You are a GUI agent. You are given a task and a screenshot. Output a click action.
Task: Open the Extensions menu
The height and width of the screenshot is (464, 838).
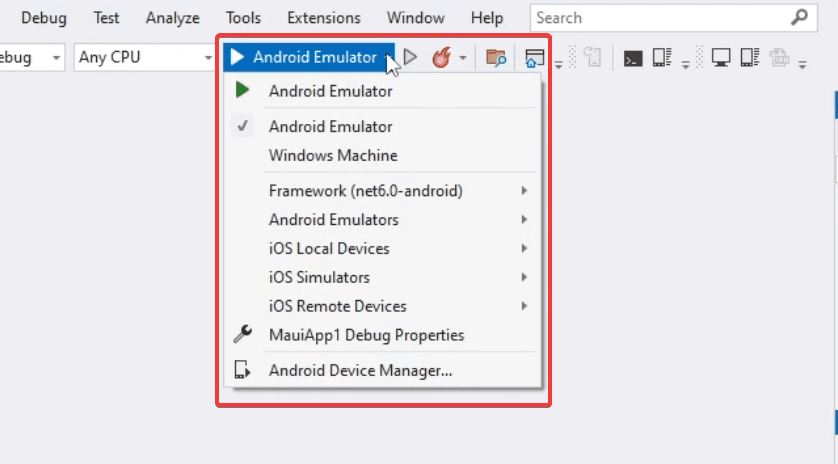324,18
